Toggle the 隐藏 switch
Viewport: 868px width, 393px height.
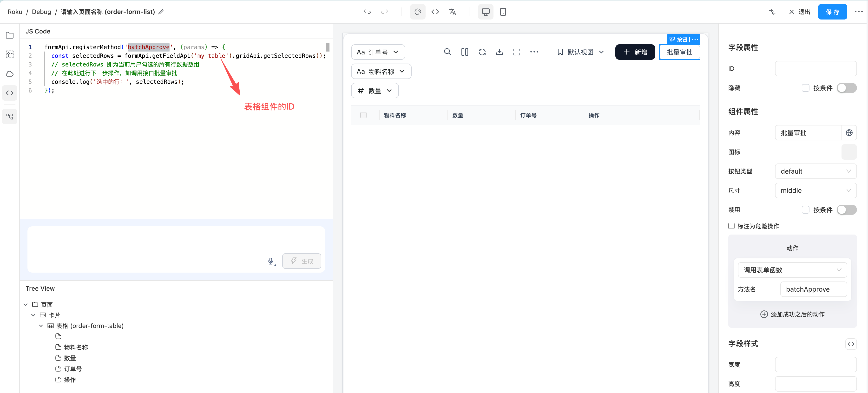846,88
